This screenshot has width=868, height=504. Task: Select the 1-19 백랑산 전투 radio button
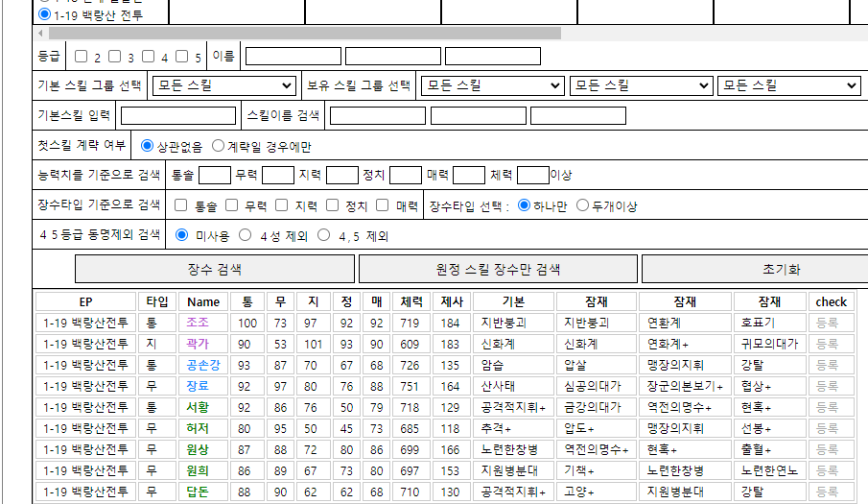click(x=44, y=14)
